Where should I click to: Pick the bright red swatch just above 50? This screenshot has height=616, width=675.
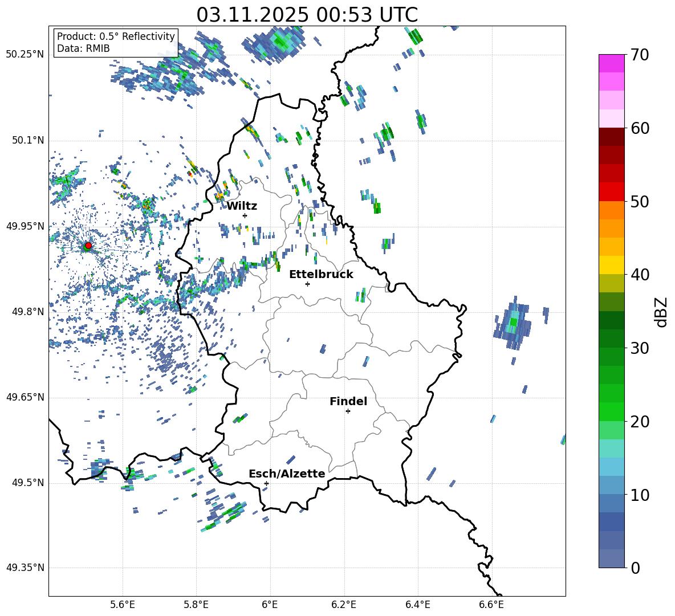point(611,191)
